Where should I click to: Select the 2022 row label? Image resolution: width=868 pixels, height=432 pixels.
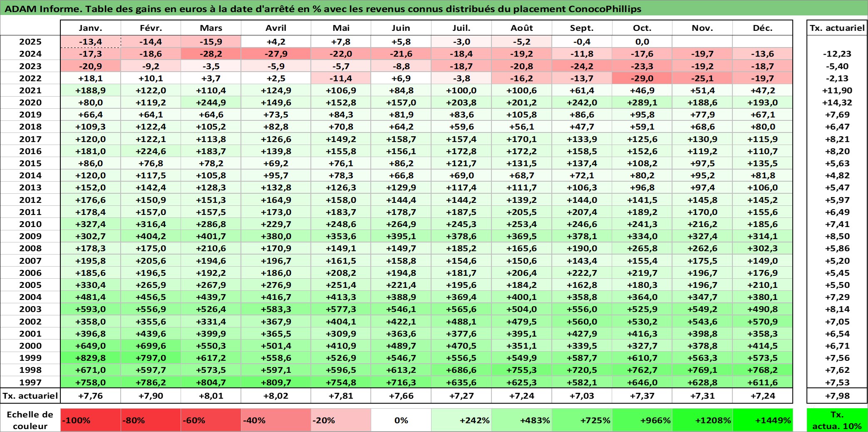(x=30, y=78)
